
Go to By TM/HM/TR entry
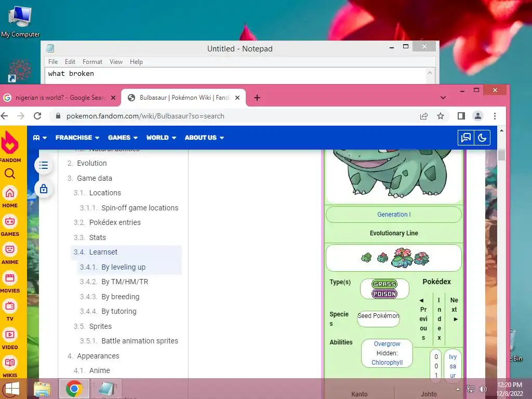click(x=125, y=282)
